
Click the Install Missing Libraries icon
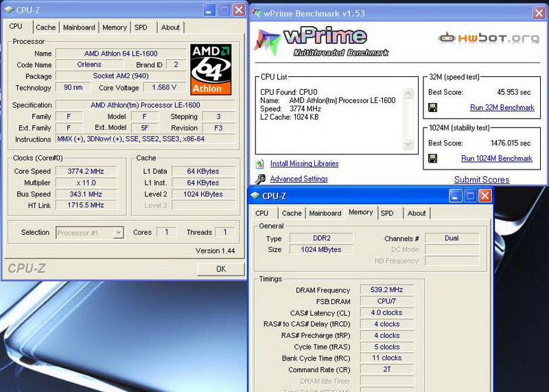click(x=260, y=163)
